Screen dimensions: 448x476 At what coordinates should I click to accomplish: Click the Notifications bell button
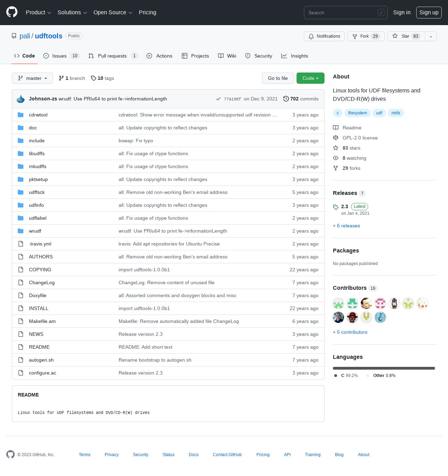pyautogui.click(x=324, y=36)
